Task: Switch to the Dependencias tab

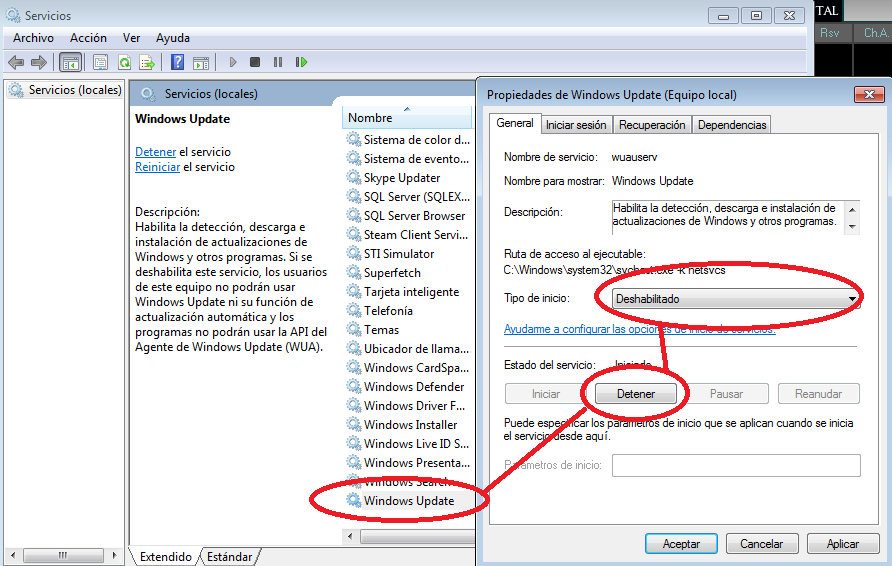Action: point(732,125)
